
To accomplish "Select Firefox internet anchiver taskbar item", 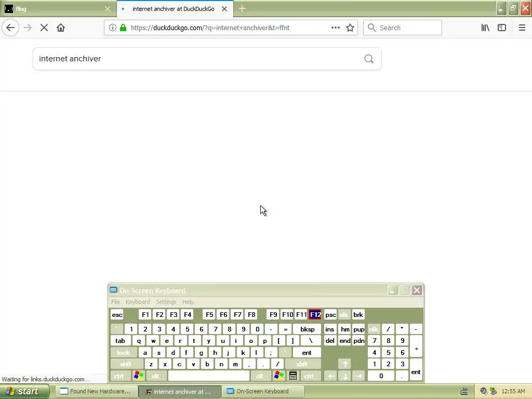I will point(180,392).
